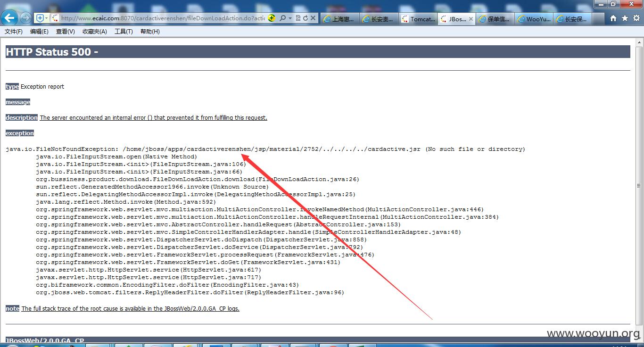Click the ReplyHeaderFilter.doFilter line
Image resolution: width=644 pixels, height=347 pixels.
pyautogui.click(x=190, y=292)
